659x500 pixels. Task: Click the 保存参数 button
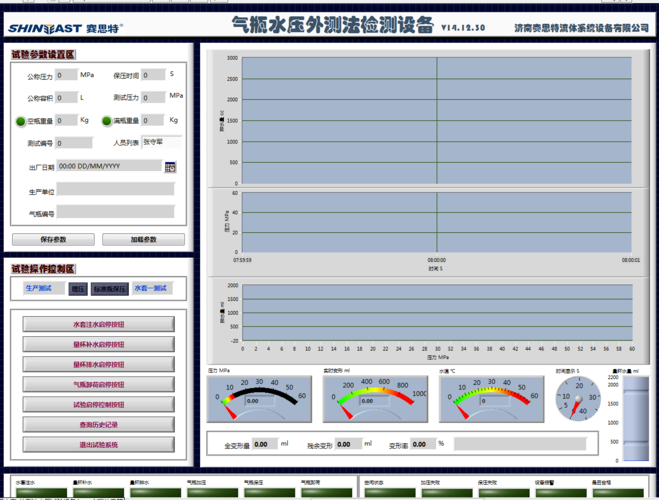[53, 239]
